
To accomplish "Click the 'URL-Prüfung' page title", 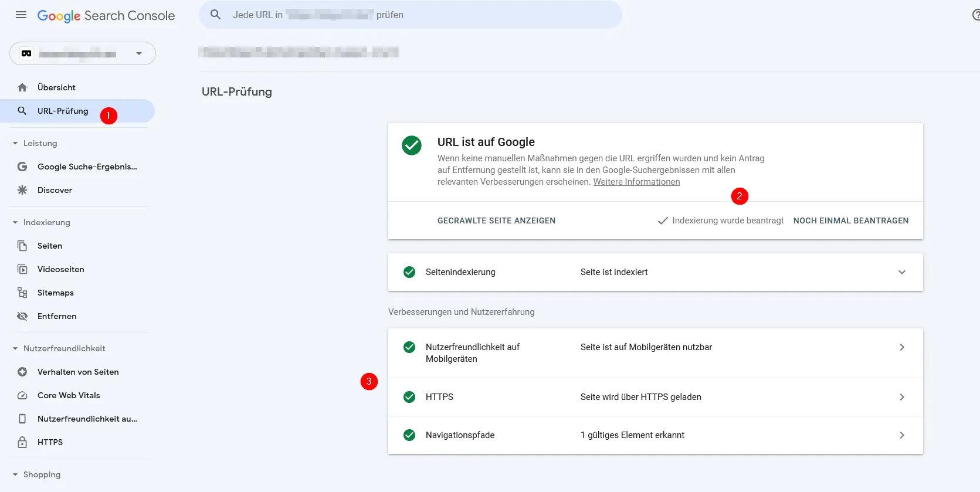I will [237, 91].
